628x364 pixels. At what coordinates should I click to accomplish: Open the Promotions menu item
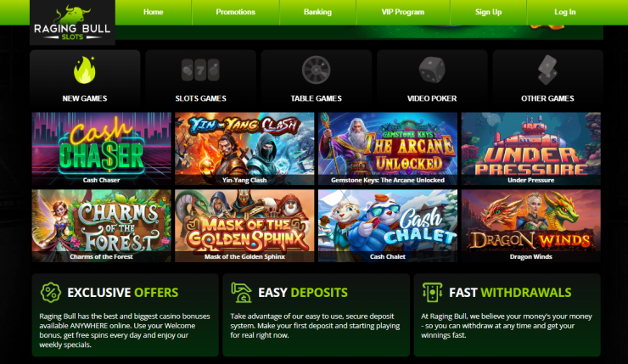coord(236,12)
